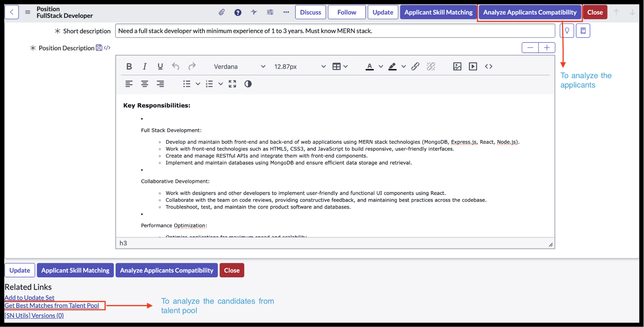Click the red Close button in header
The height and width of the screenshot is (327, 644).
(595, 12)
